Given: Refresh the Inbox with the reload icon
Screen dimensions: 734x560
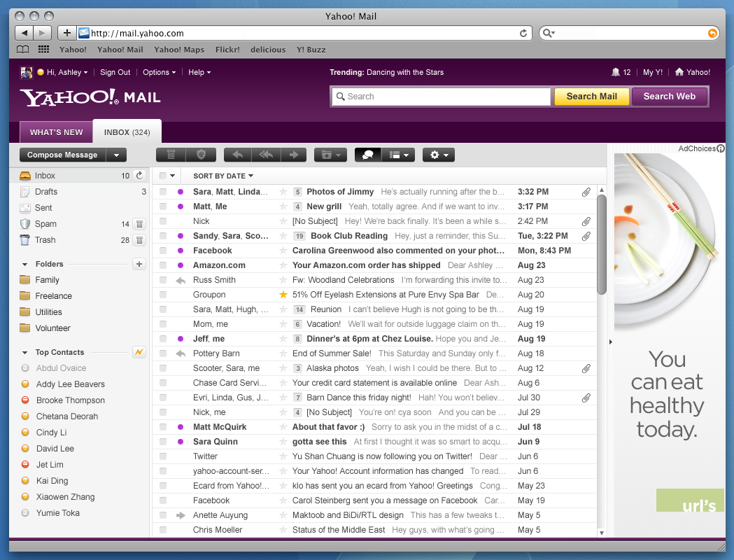Looking at the screenshot, I should (x=139, y=176).
